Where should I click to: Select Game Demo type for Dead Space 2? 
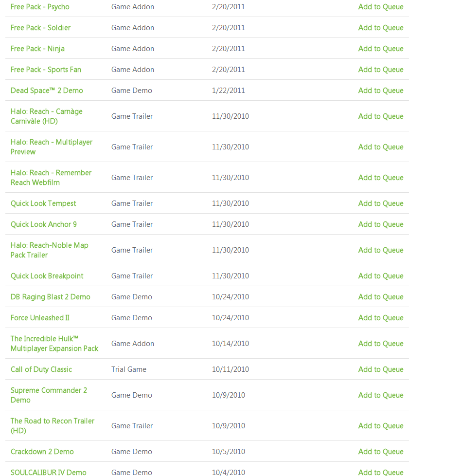(x=132, y=91)
